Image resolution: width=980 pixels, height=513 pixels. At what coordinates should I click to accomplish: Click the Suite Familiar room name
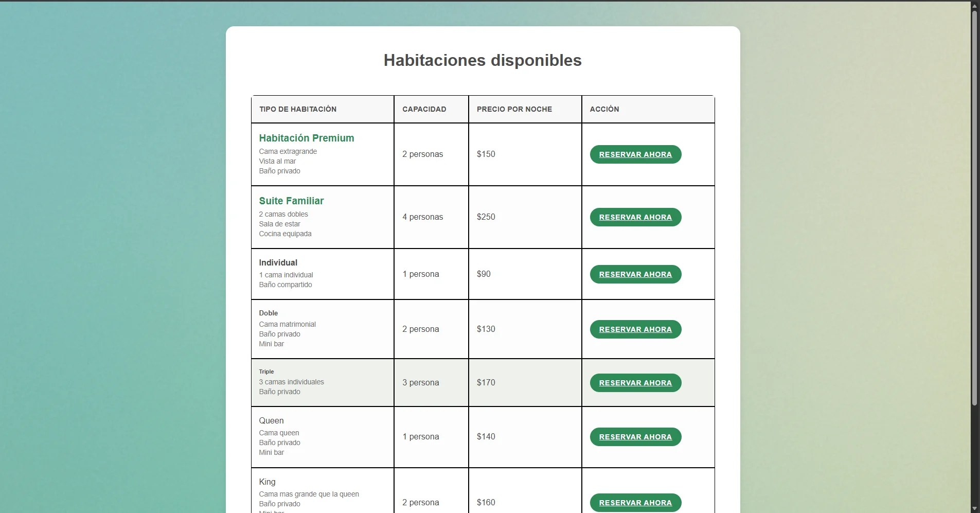(291, 201)
